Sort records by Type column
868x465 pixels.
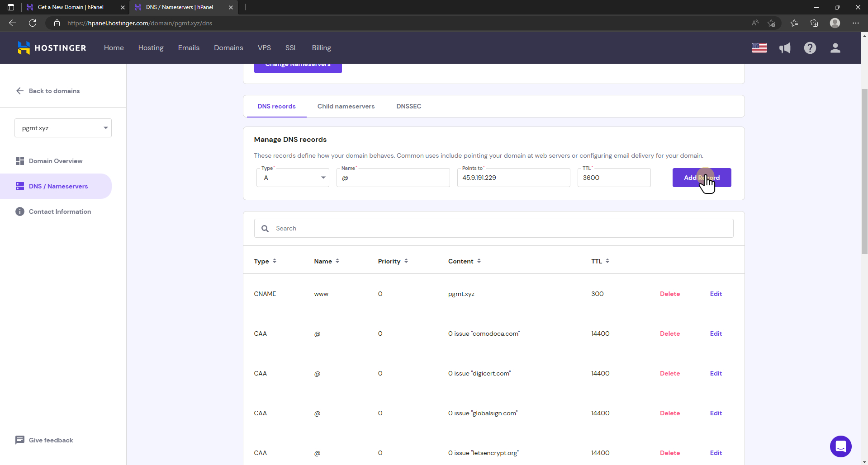click(265, 261)
